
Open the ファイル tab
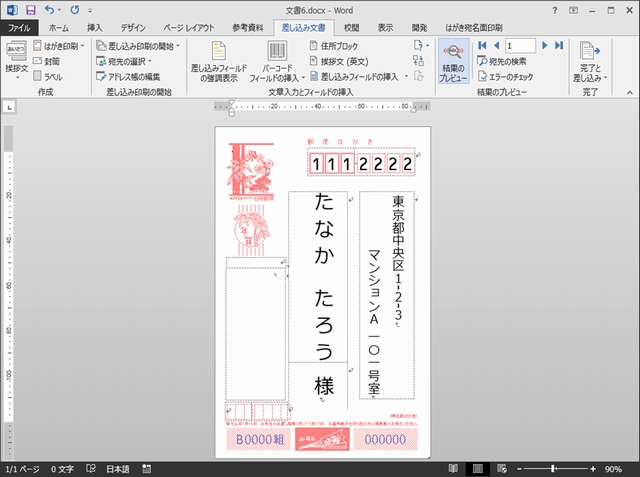point(19,28)
